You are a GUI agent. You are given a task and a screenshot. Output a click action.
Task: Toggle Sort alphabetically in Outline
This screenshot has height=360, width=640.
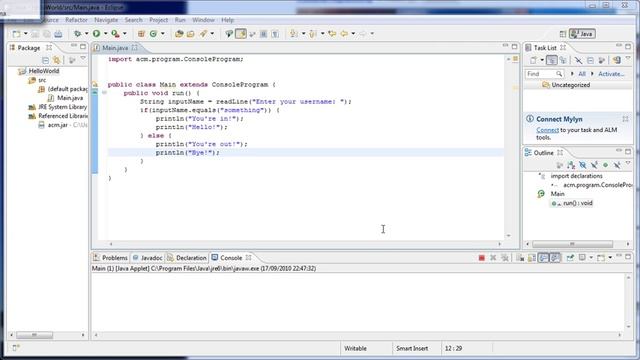pos(571,165)
